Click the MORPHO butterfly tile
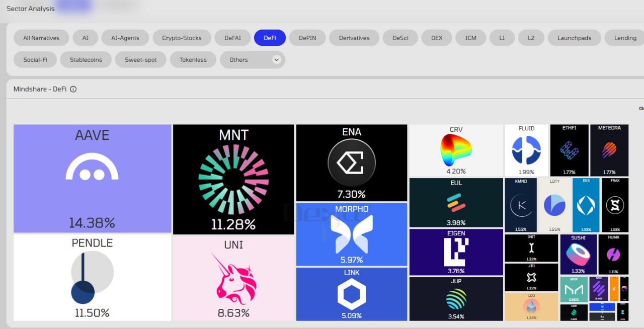644x329 pixels. pyautogui.click(x=352, y=234)
